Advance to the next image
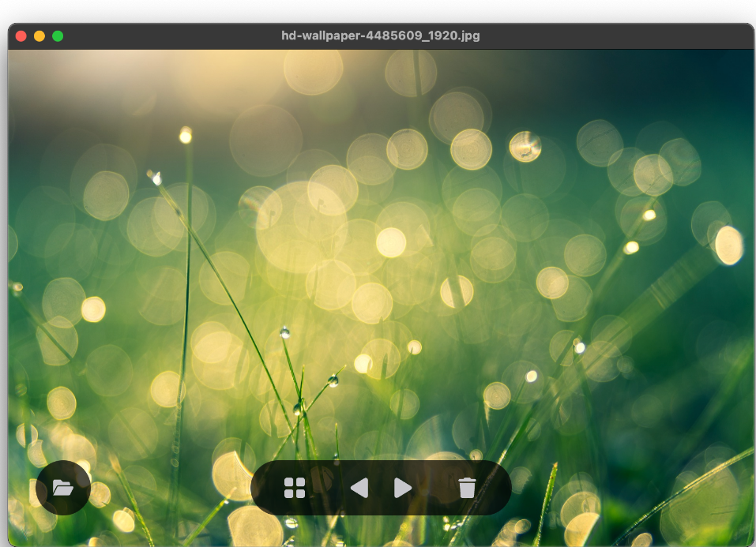 click(x=403, y=488)
